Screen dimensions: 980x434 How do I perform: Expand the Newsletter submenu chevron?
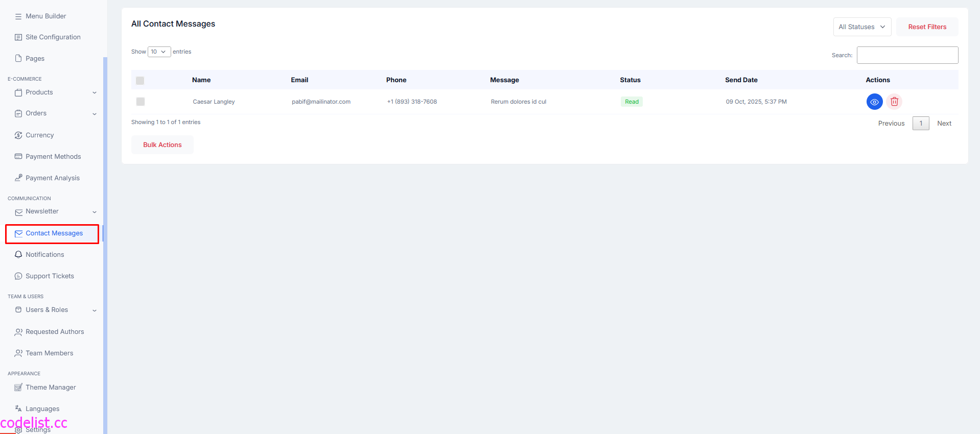[95, 212]
